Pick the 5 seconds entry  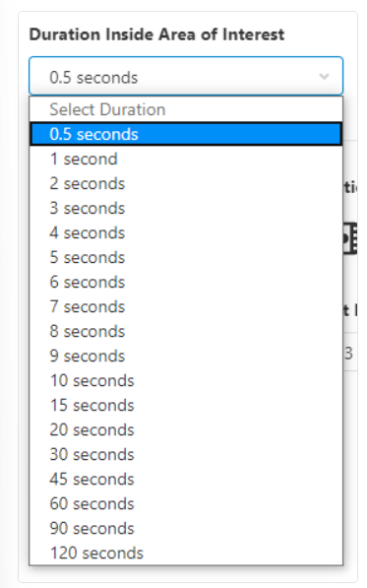coord(186,257)
